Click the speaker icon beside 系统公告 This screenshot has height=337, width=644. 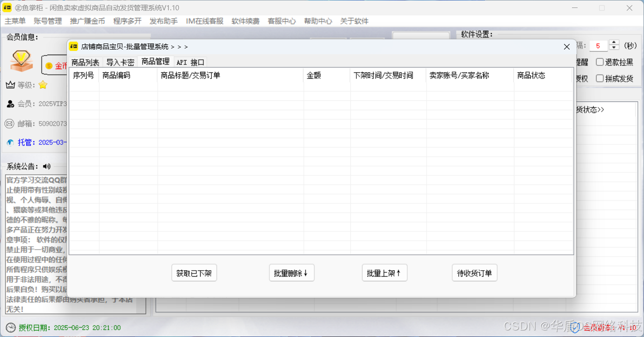pyautogui.click(x=46, y=166)
